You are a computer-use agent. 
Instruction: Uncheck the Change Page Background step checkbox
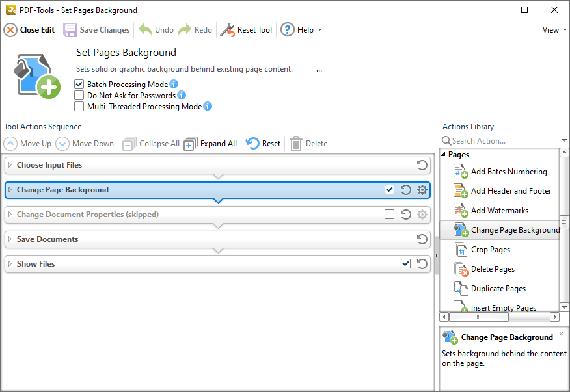pyautogui.click(x=389, y=190)
